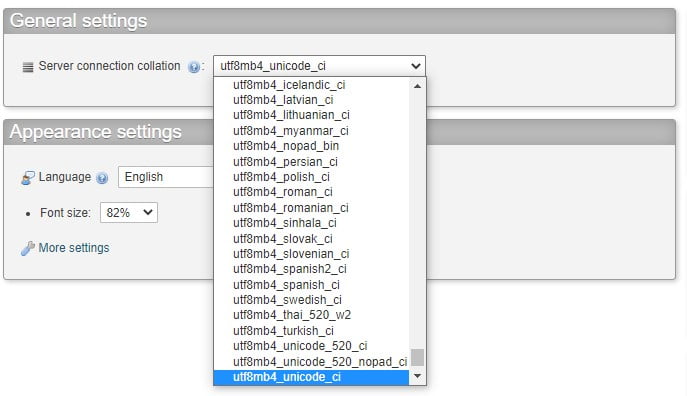Screen dimensions: 687x396
Task: Collapse the Server connection collation dropdown
Action: (319, 66)
